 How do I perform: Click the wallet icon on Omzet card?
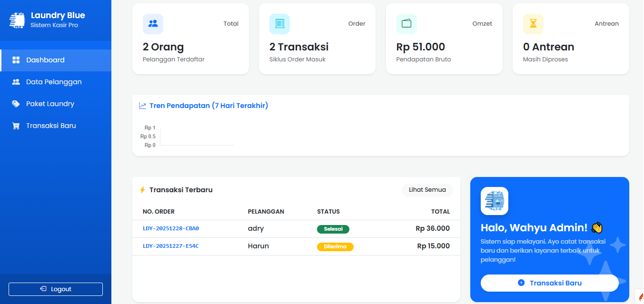(406, 23)
